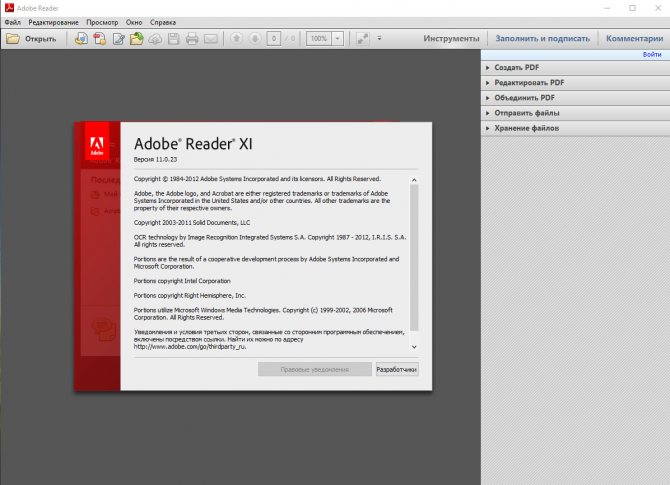The height and width of the screenshot is (485, 670).
Task: Click the 100% zoom value field
Action: point(319,38)
